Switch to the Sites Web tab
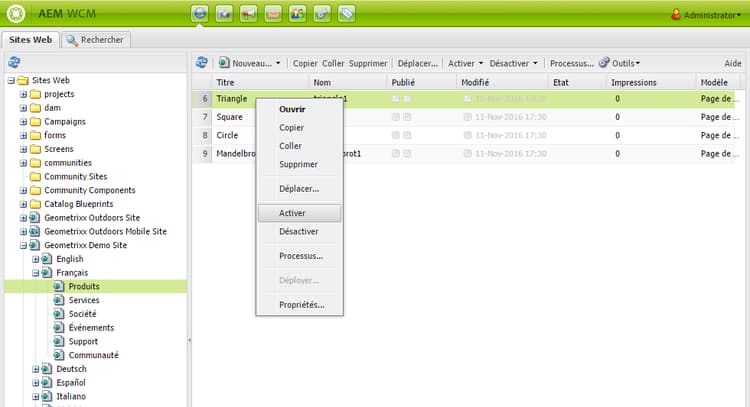Image resolution: width=750 pixels, height=407 pixels. click(31, 40)
